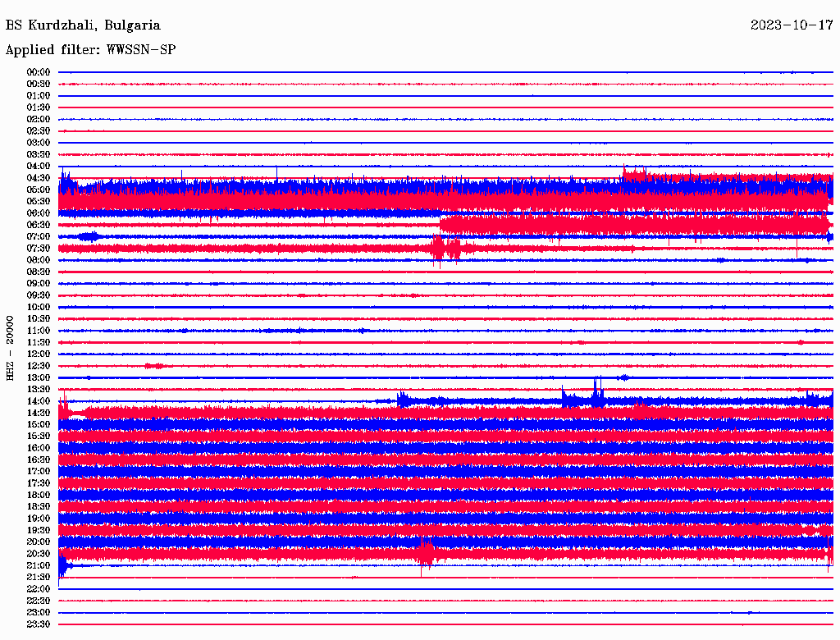Select the 10:00 time label
The image size is (840, 640).
tap(38, 307)
